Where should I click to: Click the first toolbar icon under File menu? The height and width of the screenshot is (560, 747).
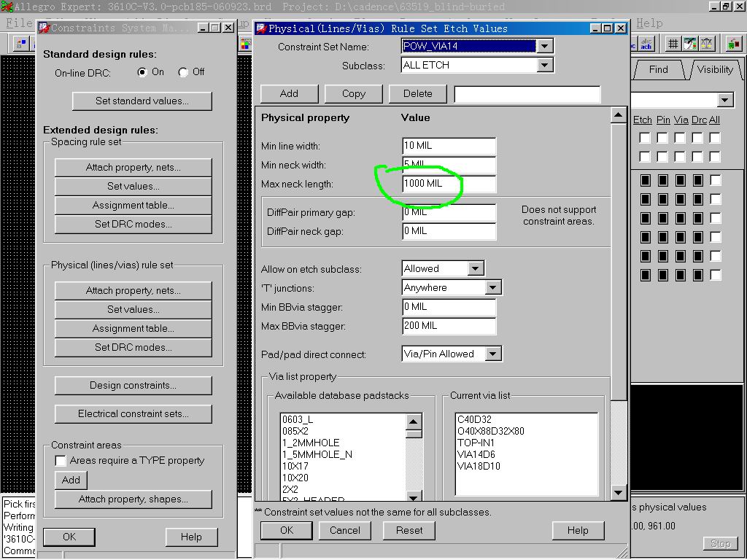click(20, 44)
